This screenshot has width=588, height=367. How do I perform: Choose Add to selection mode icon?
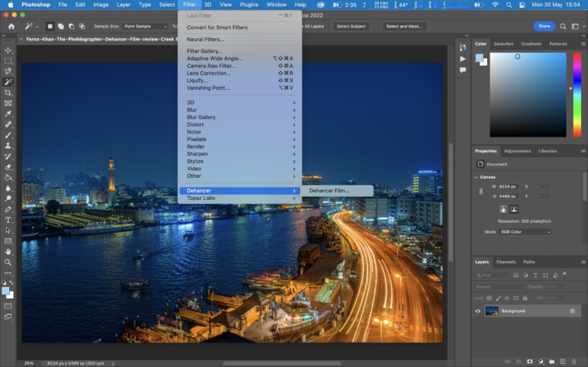60,26
